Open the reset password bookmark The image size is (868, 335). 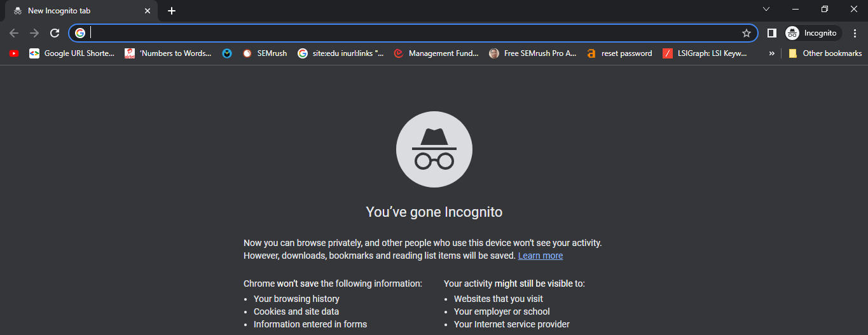[620, 53]
